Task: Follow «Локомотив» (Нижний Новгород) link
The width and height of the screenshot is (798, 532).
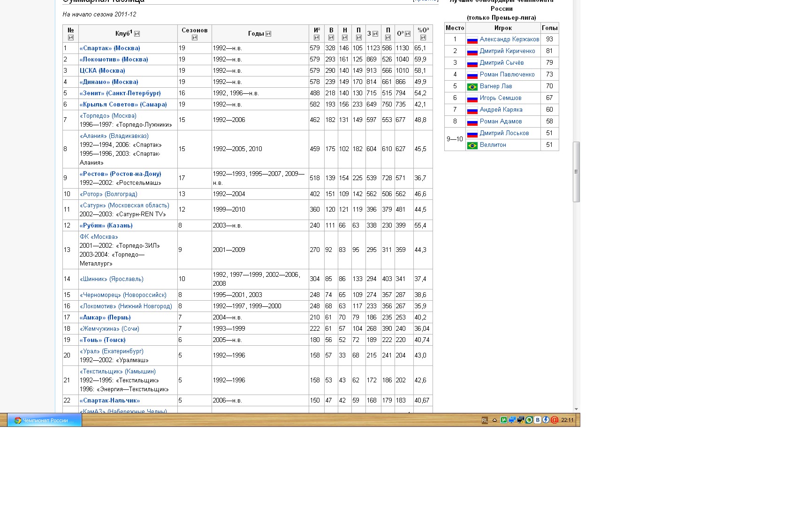Action: pyautogui.click(x=126, y=306)
